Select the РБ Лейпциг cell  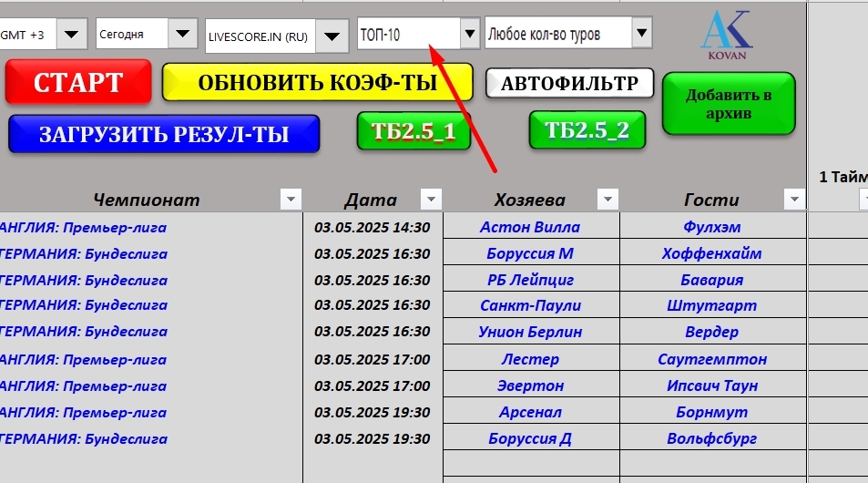pos(531,280)
